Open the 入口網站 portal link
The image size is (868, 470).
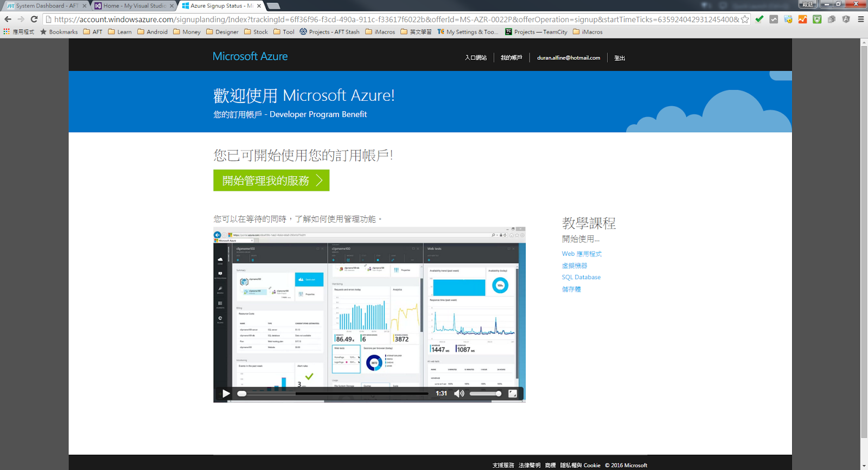pos(476,57)
